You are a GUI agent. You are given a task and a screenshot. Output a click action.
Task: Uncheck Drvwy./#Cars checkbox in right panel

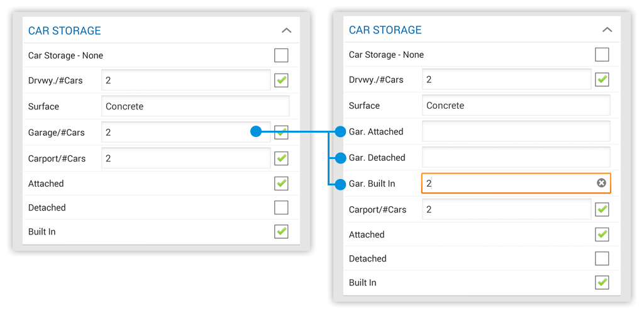602,80
